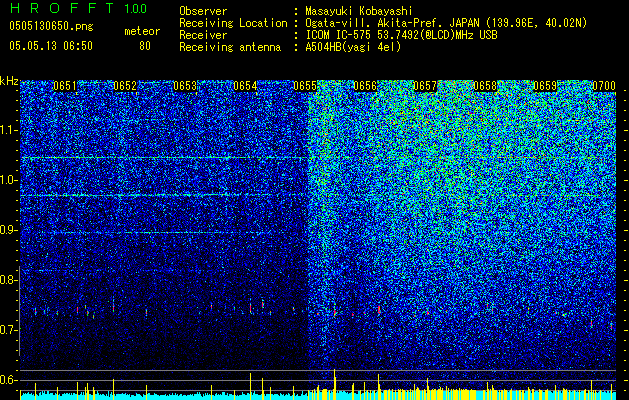Click the Receiving antenna label
This screenshot has height=400, width=629.
(230, 47)
